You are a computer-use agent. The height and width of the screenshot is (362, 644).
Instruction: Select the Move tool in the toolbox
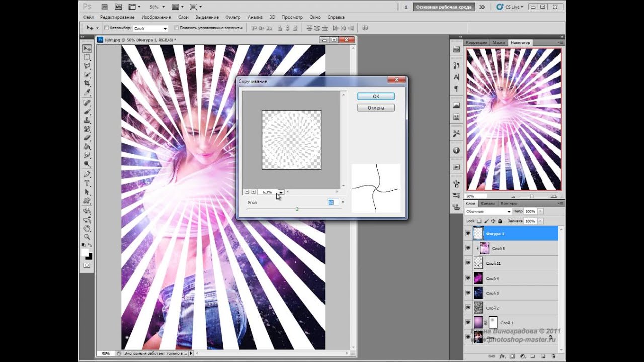[87, 49]
